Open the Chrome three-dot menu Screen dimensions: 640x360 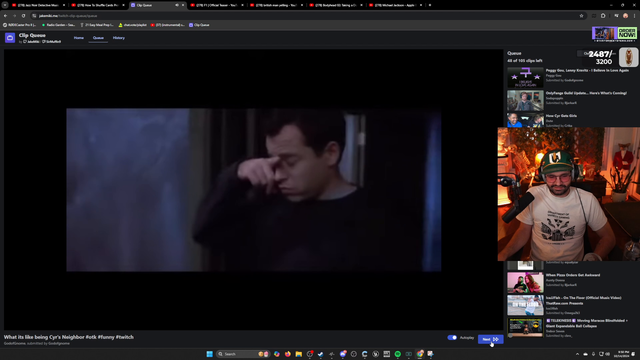tap(635, 16)
